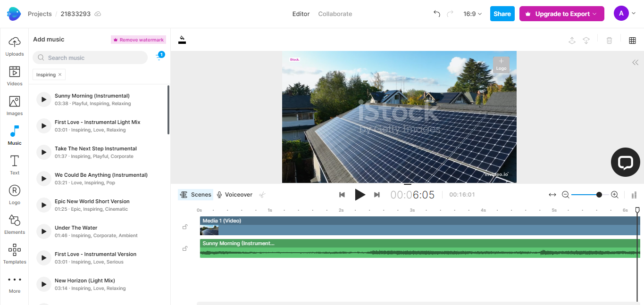This screenshot has height=305, width=644.
Task: Toggle lock on Sunny Morning audio track
Action: (185, 248)
